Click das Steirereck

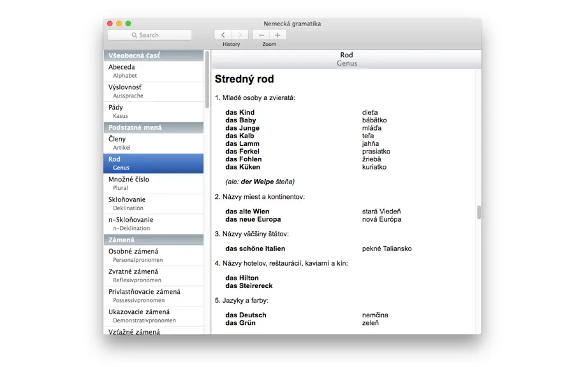tap(249, 285)
